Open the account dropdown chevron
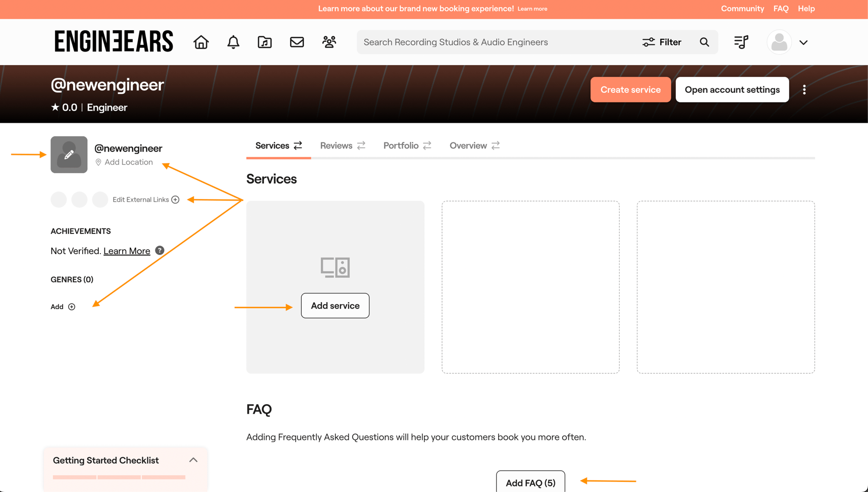Screen dimensions: 868x492 tap(803, 42)
